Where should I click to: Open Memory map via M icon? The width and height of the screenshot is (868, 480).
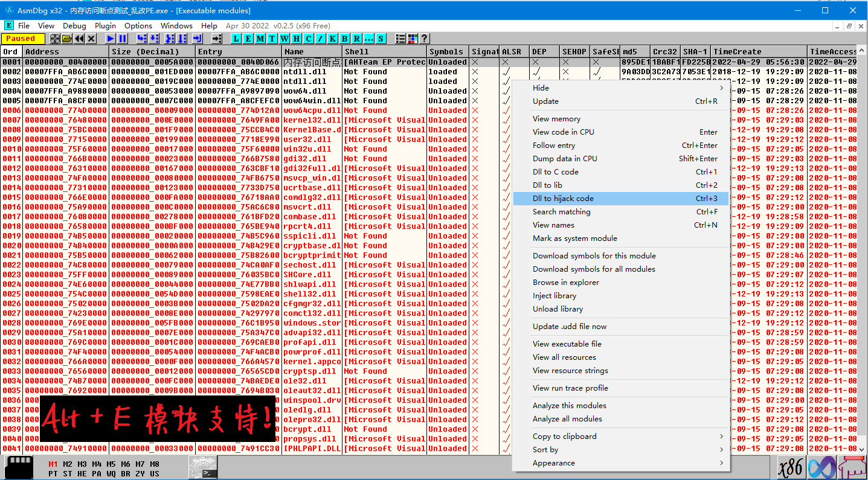(x=260, y=39)
